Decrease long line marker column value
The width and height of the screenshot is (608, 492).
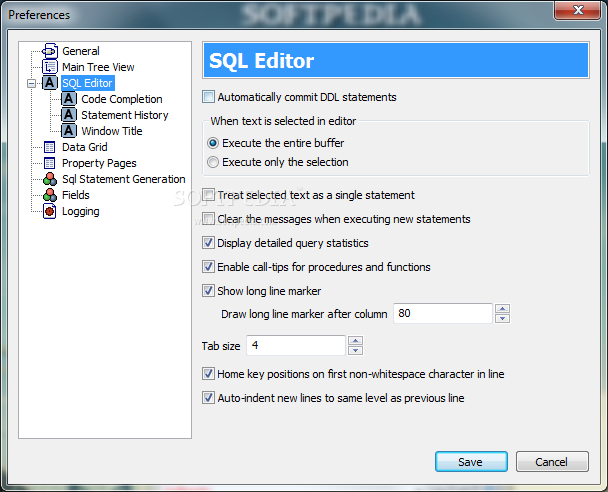(503, 318)
